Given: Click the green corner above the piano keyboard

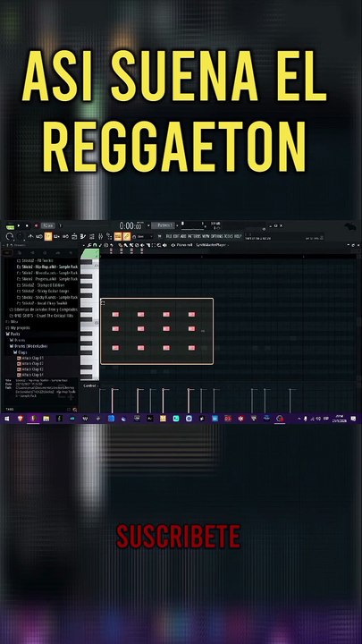Looking at the screenshot, I should tap(89, 254).
